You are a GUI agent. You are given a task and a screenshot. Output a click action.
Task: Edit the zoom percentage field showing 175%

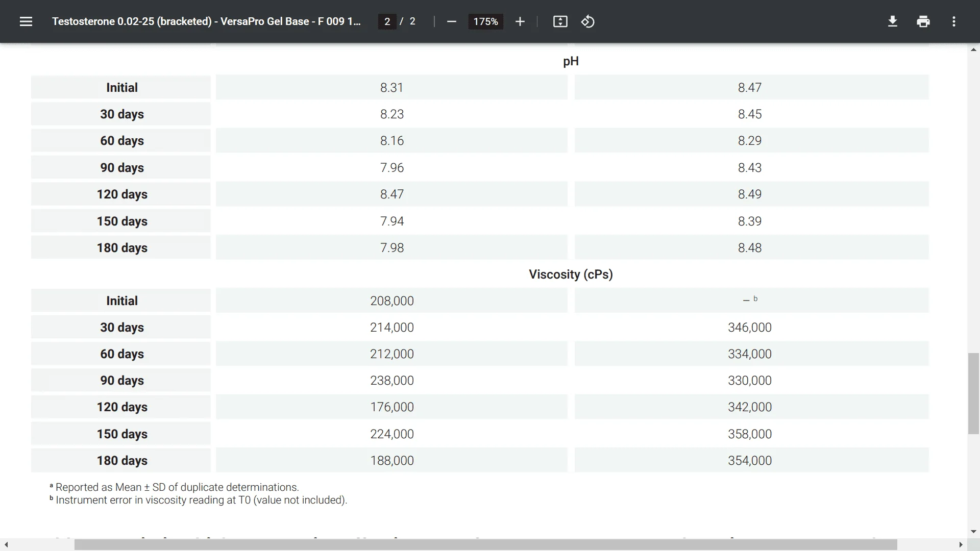(x=485, y=21)
